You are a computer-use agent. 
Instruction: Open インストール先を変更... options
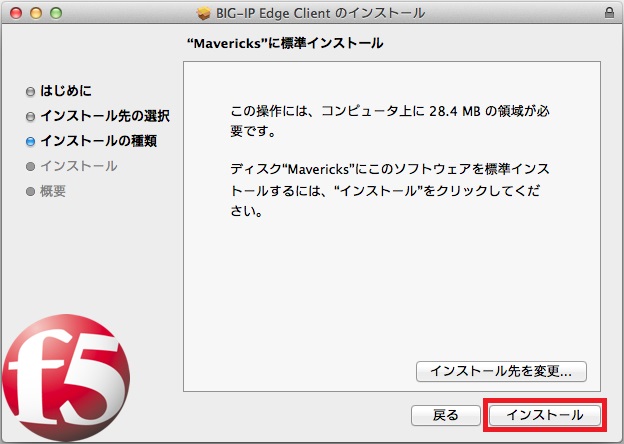[x=501, y=371]
